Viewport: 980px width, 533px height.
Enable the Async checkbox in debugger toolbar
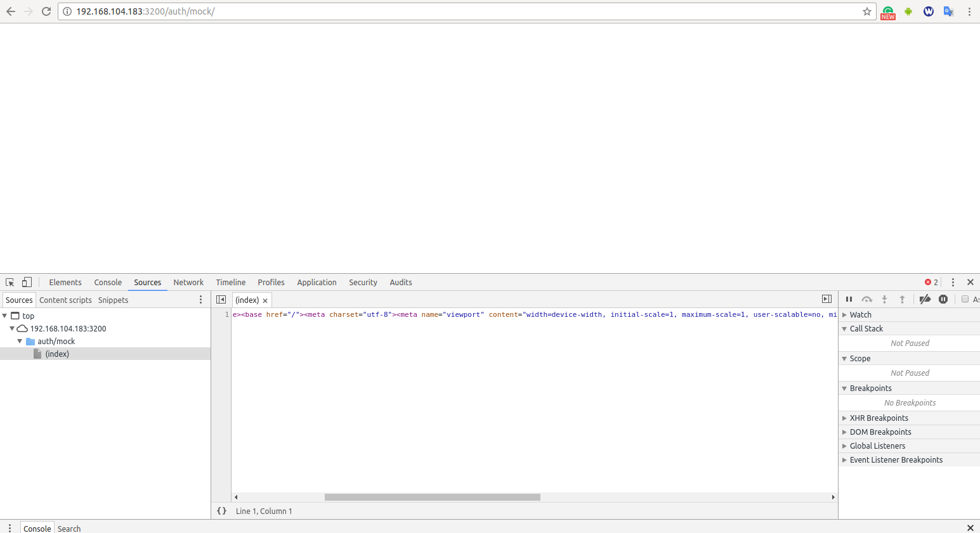pyautogui.click(x=965, y=299)
